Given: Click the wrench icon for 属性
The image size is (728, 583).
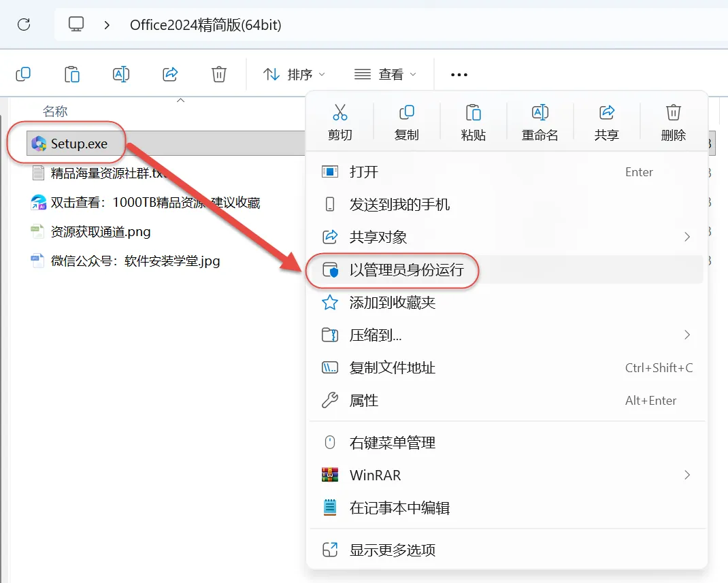Looking at the screenshot, I should click(x=330, y=400).
